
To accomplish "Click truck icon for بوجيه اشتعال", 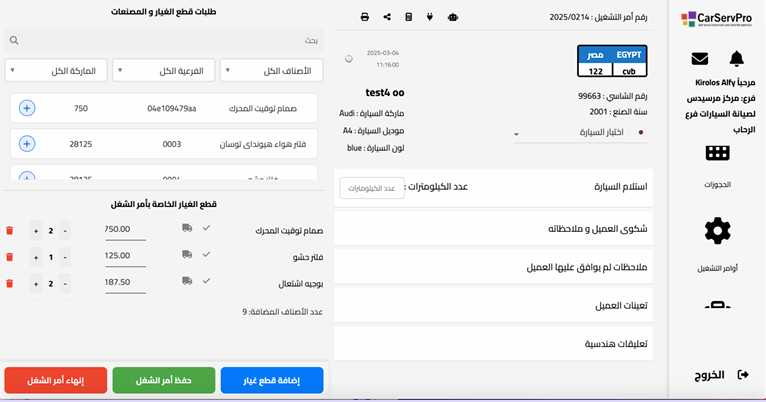I will point(187,280).
